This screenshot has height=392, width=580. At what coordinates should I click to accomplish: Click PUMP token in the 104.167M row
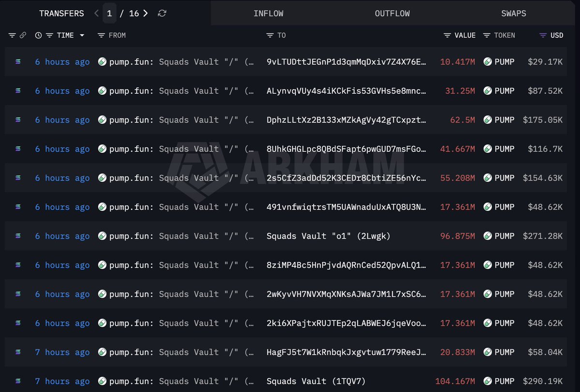[x=499, y=381]
